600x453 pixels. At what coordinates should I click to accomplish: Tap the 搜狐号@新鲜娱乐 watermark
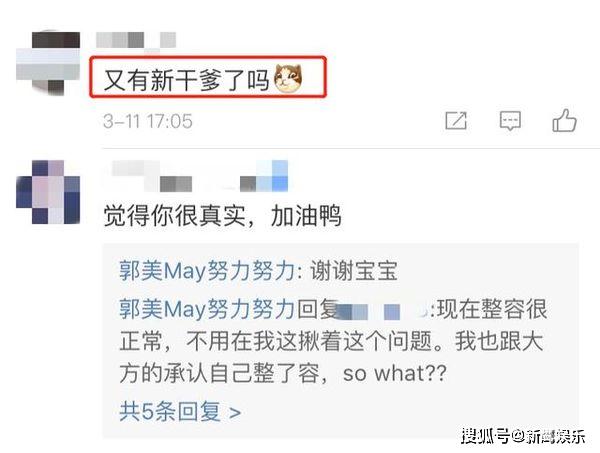click(523, 436)
